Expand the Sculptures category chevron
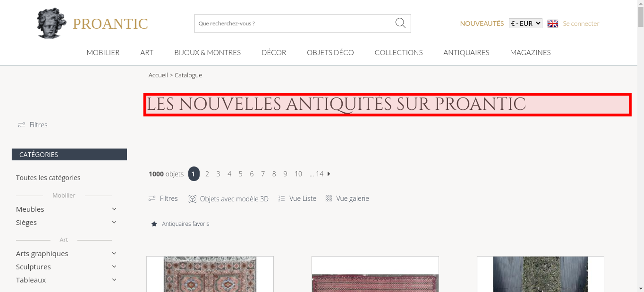Screen dimensions: 644x292 [x=114, y=267]
